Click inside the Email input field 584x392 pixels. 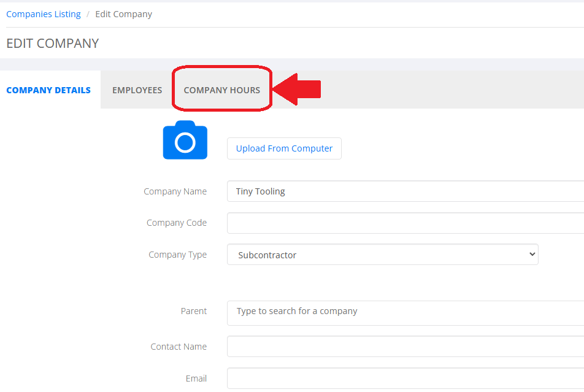(x=405, y=379)
